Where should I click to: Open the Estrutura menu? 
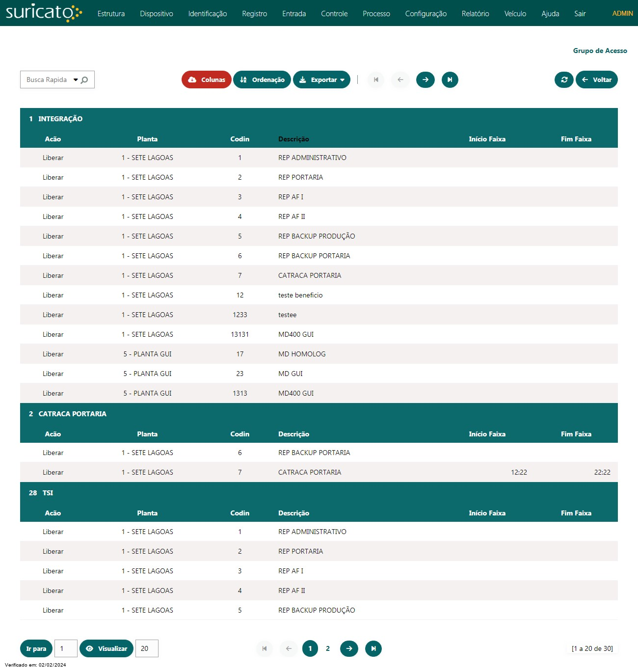(x=111, y=14)
